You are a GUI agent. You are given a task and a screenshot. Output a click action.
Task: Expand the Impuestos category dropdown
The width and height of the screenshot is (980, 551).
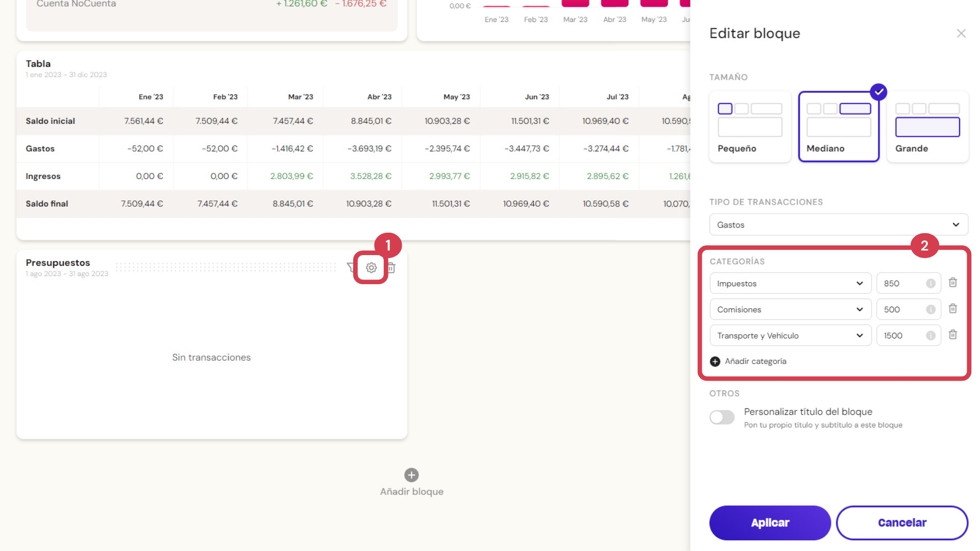point(790,283)
